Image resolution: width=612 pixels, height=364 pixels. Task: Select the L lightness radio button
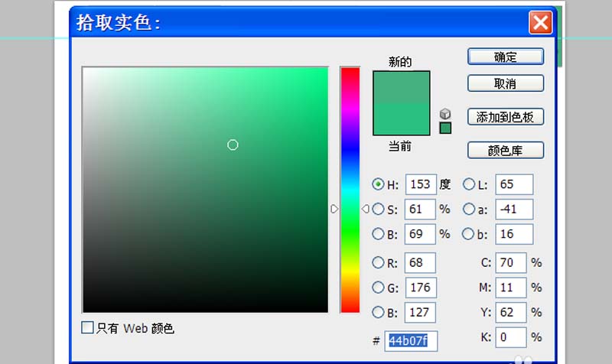tap(469, 184)
